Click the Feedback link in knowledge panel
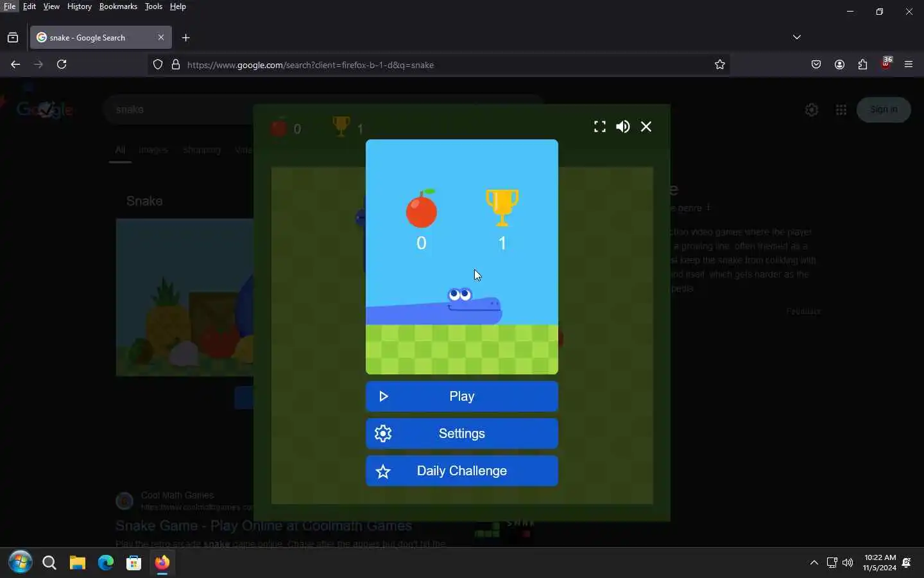This screenshot has height=578, width=924. (x=803, y=311)
